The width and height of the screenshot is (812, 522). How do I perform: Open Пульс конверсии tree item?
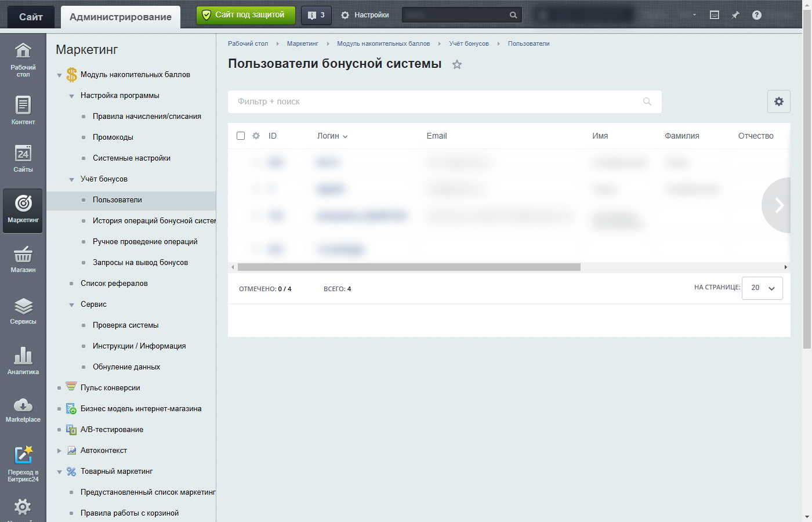click(110, 388)
